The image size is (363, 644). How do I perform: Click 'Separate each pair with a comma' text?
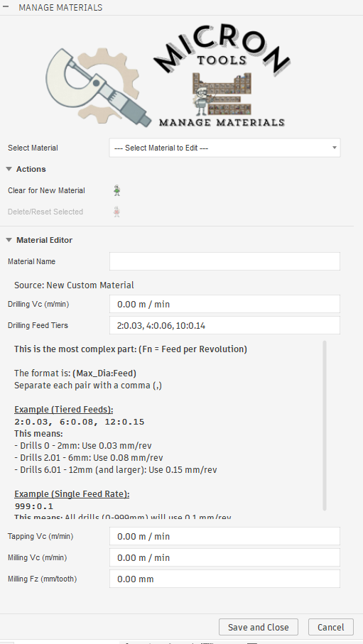pyautogui.click(x=88, y=386)
